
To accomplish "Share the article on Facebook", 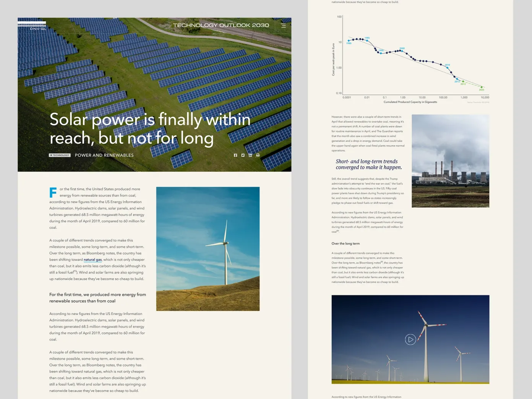I will [x=235, y=155].
